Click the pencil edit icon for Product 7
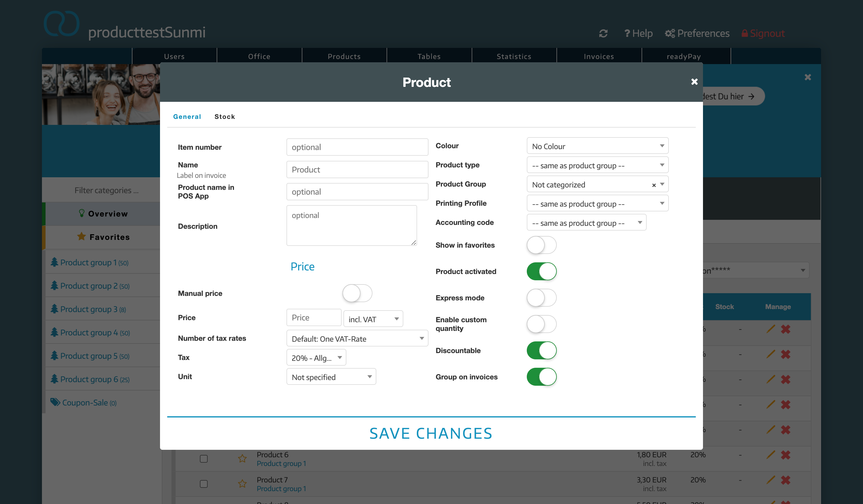 (x=770, y=480)
